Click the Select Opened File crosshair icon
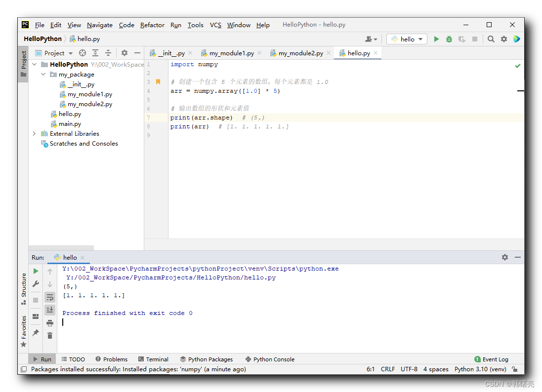542x392 pixels. click(x=83, y=53)
